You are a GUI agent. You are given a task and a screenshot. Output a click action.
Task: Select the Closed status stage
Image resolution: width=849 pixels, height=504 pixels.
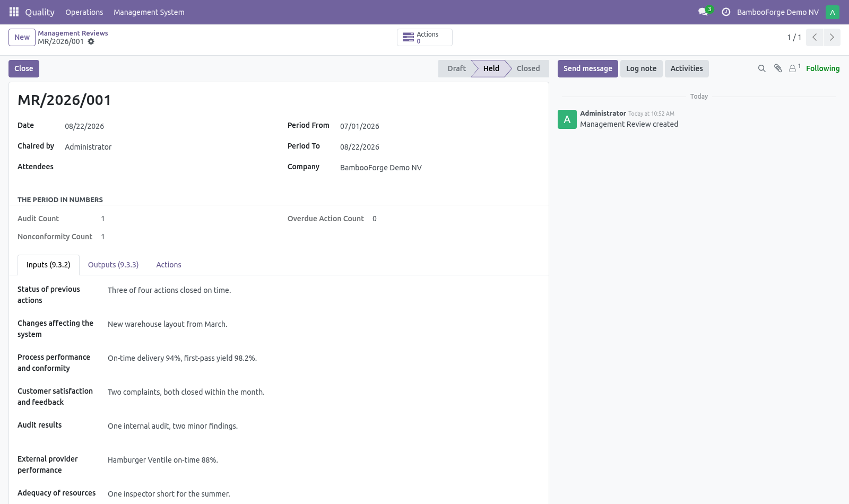528,68
